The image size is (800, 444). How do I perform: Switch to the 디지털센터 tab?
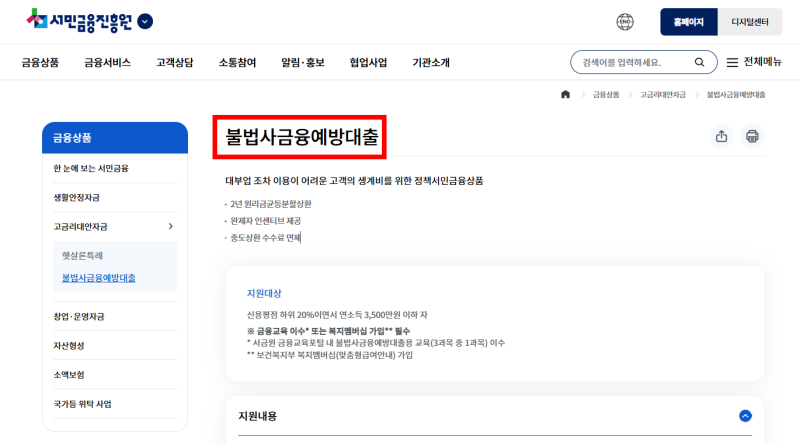[x=749, y=22]
